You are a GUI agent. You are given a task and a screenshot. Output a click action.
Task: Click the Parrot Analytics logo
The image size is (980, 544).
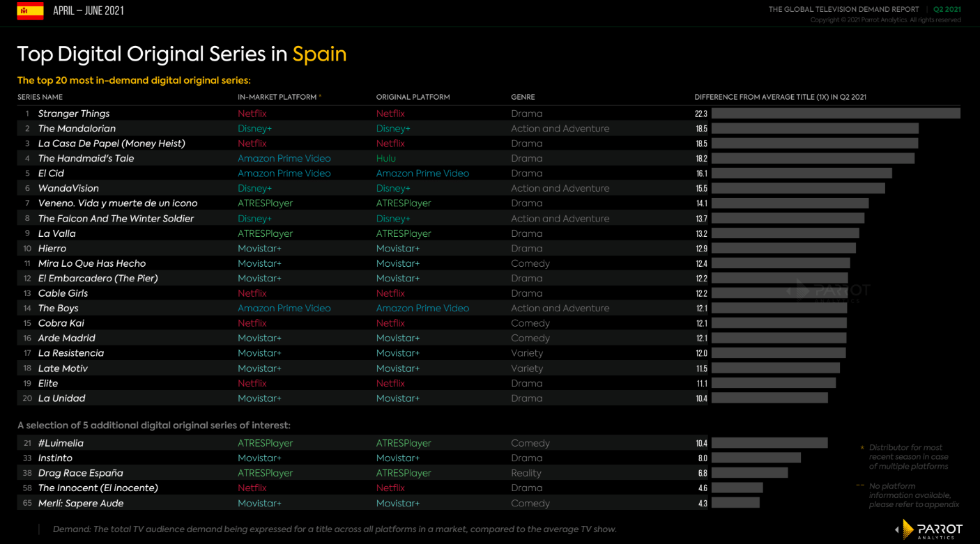point(931,530)
